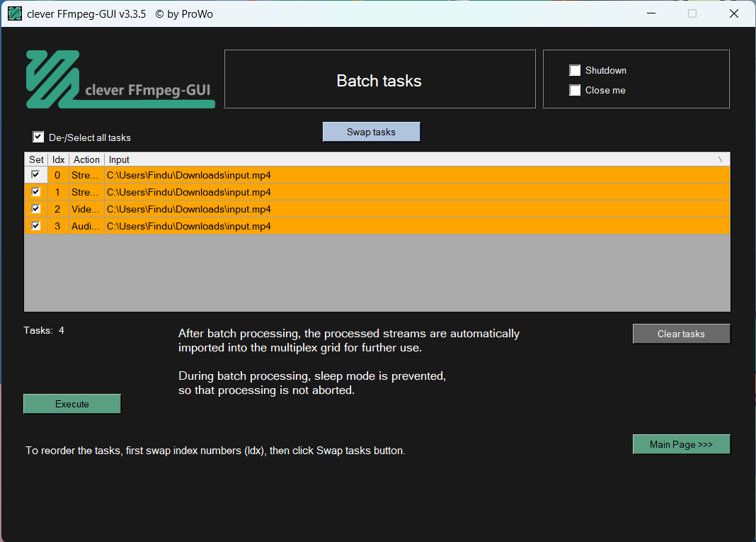756x542 pixels.
Task: Click the Swap tasks button
Action: tap(371, 132)
